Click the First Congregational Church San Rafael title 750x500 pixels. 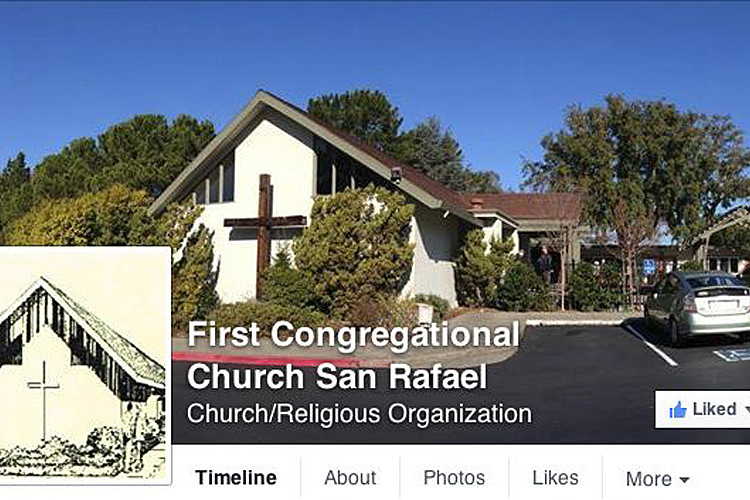(x=353, y=355)
